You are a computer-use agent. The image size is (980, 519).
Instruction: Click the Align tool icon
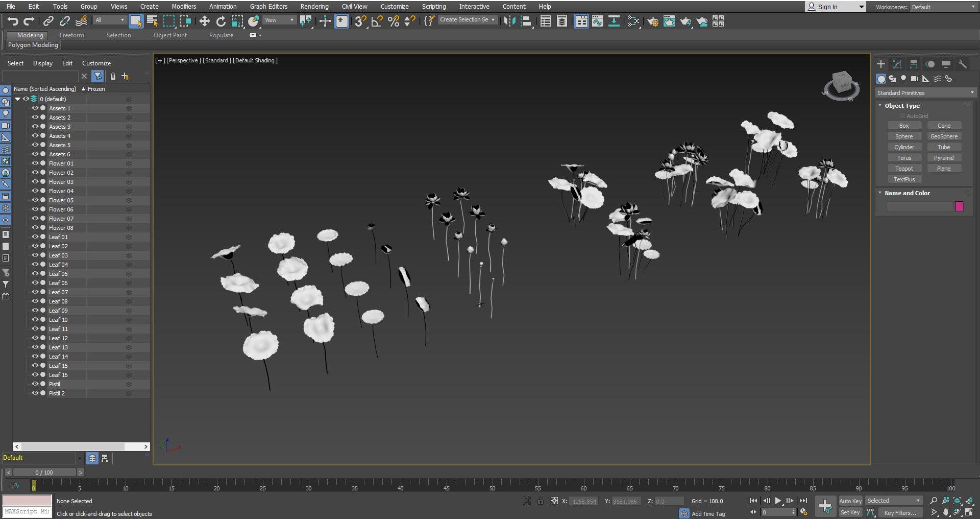(526, 21)
